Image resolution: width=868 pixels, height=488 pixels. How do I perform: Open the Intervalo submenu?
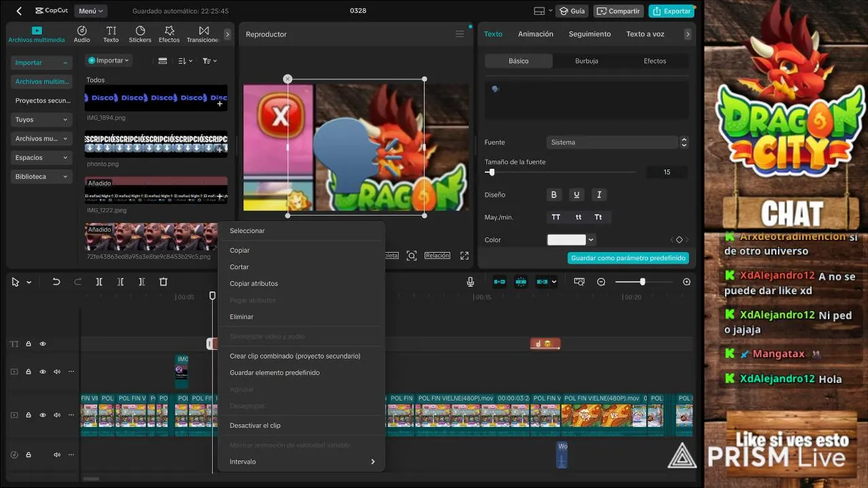pos(301,462)
